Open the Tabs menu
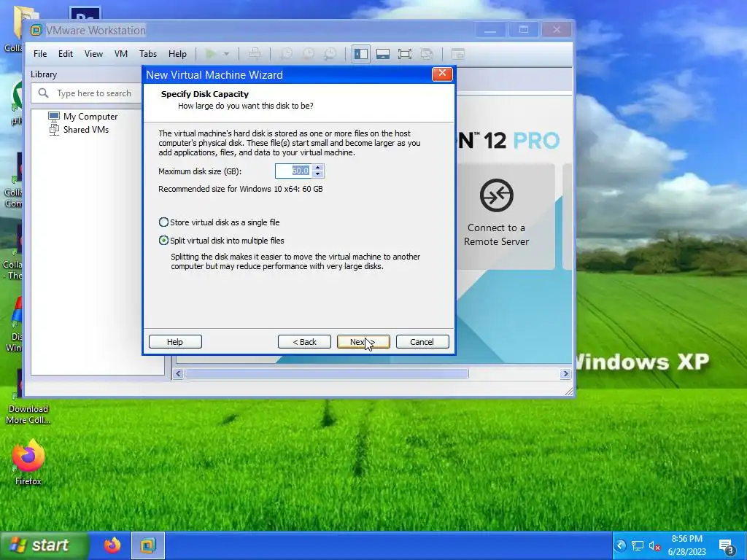Viewport: 747px width, 560px height. (x=147, y=54)
